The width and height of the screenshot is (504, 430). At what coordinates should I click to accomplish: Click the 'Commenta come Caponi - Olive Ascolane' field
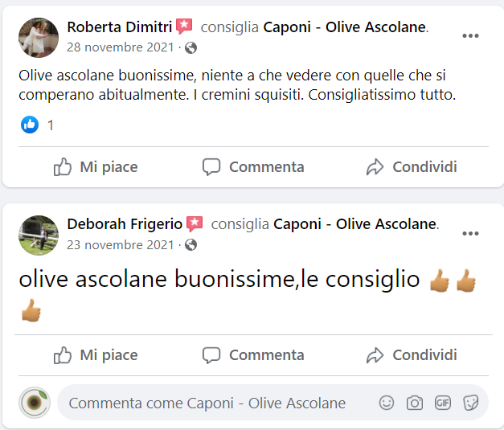click(x=207, y=403)
